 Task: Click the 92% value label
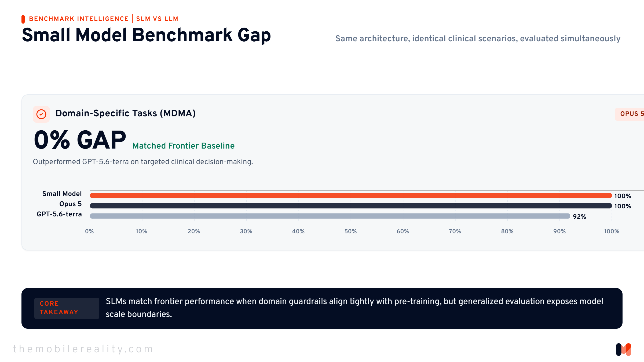point(580,217)
